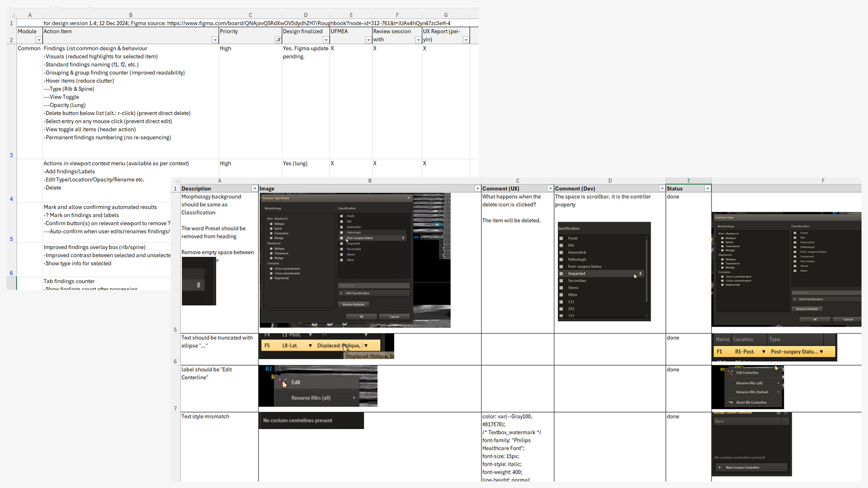Image resolution: width=868 pixels, height=488 pixels.
Task: Click the Reset Rib Centerline arrow icon
Action: click(x=731, y=403)
